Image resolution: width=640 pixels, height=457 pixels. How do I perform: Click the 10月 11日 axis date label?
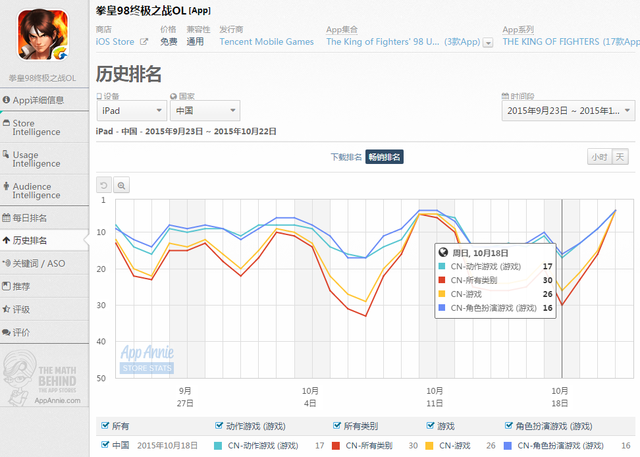pos(435,397)
